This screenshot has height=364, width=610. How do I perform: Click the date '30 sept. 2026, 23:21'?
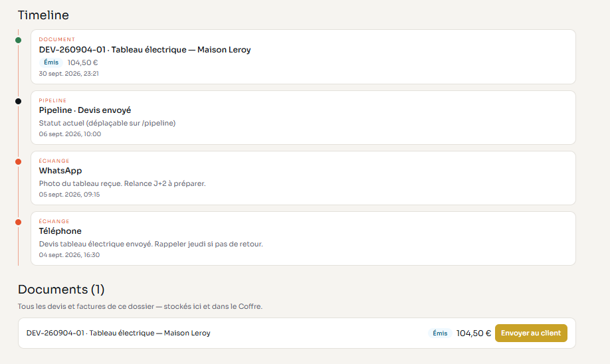pos(69,74)
